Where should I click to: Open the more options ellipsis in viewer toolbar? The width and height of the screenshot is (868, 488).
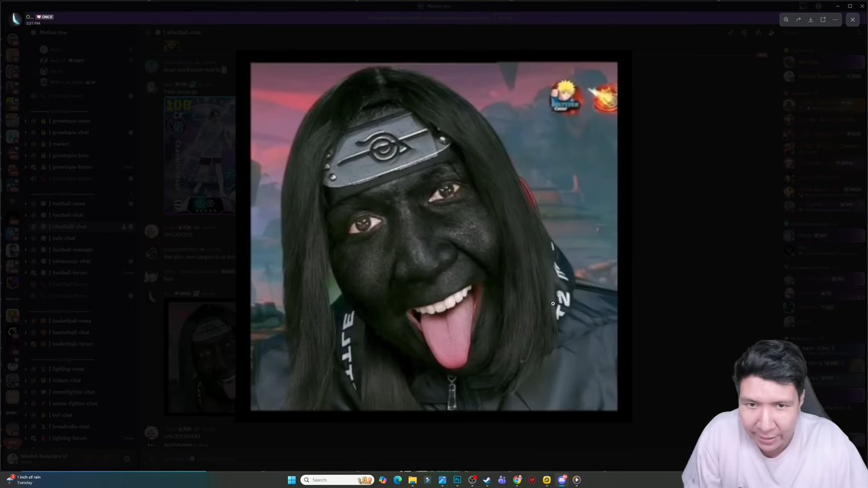[x=835, y=20]
